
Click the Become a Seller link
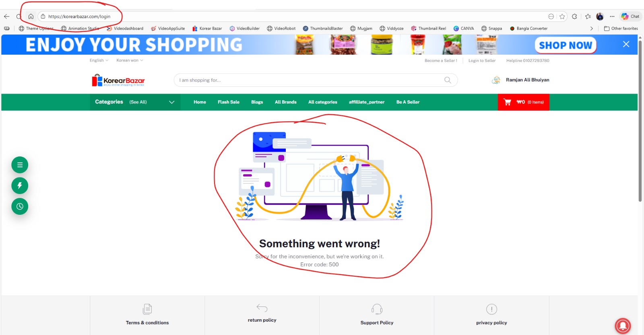coord(440,61)
